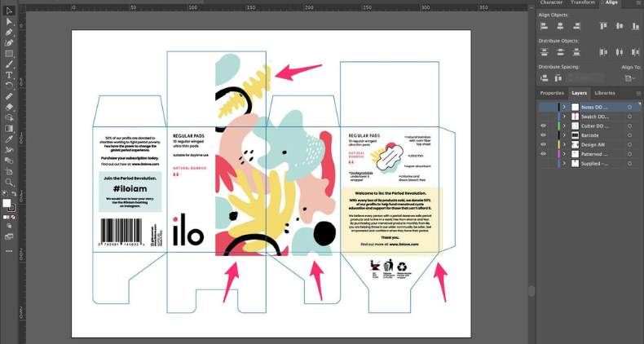Hide the Design AW layer eye
Screen dimensions: 644x344
coord(543,145)
